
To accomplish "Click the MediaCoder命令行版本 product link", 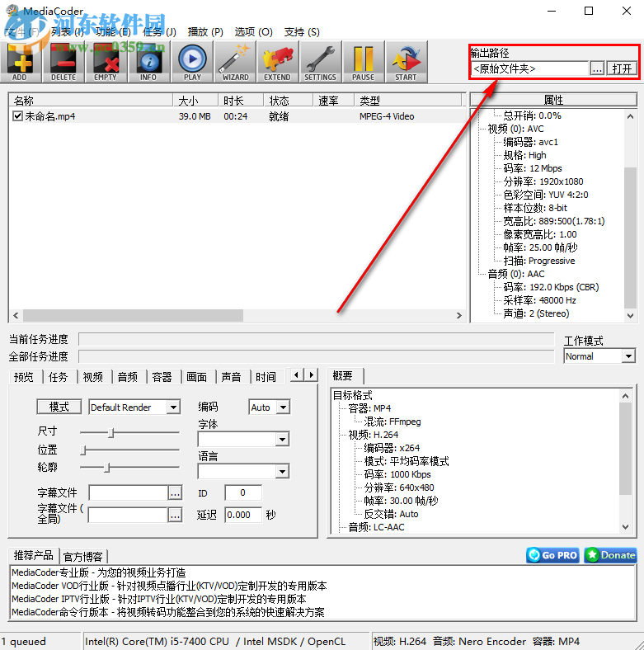I will (x=168, y=612).
